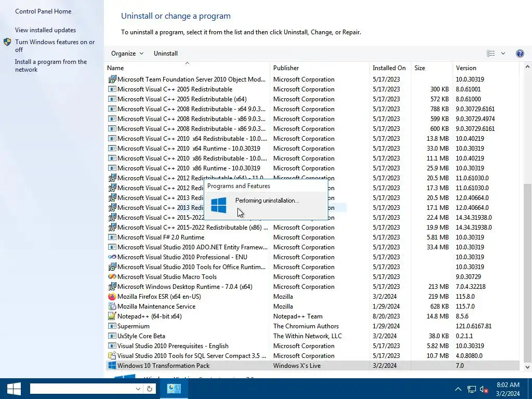This screenshot has height=399, width=532.
Task: Select Mozilla Firefox ESR (x64 en-US) entry
Action: [312, 297]
